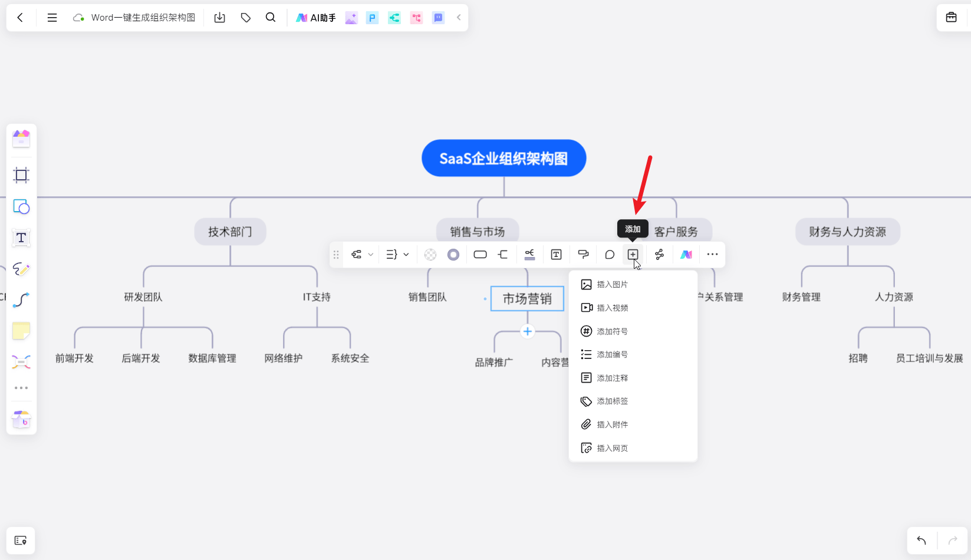The width and height of the screenshot is (971, 560).
Task: Choose 插入图片 from the add menu
Action: 612,285
